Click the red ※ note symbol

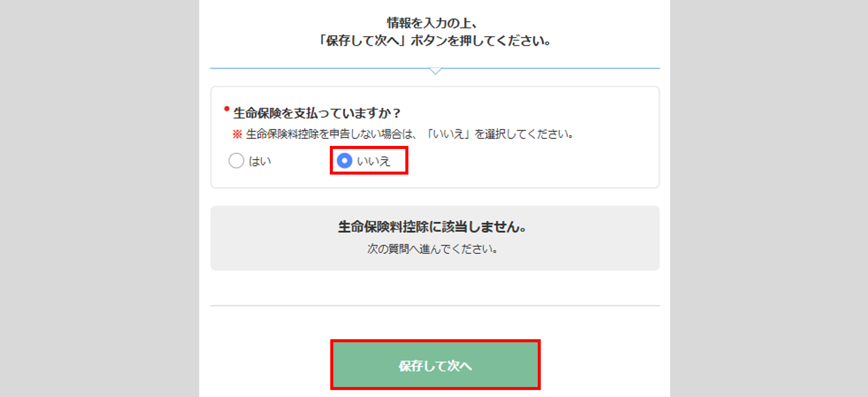[x=237, y=134]
